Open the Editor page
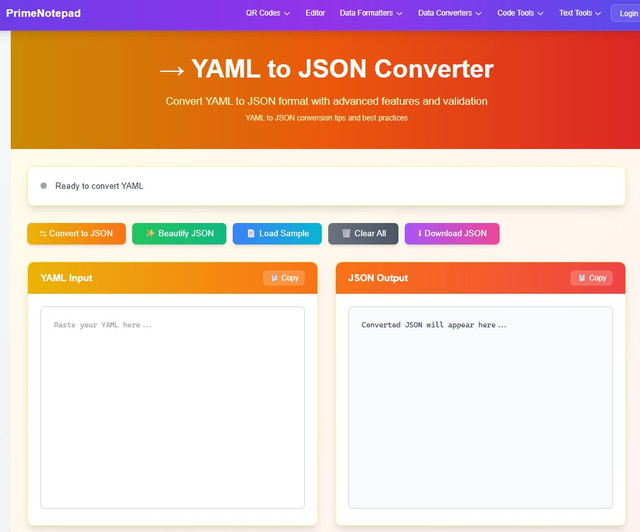 point(315,13)
